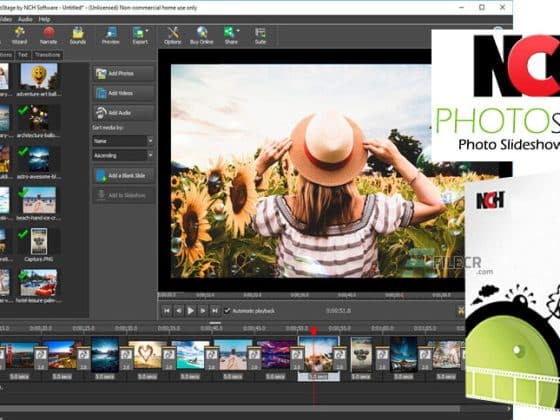The width and height of the screenshot is (560, 420).
Task: Toggle the Automatic playback checkbox
Action: point(227,310)
